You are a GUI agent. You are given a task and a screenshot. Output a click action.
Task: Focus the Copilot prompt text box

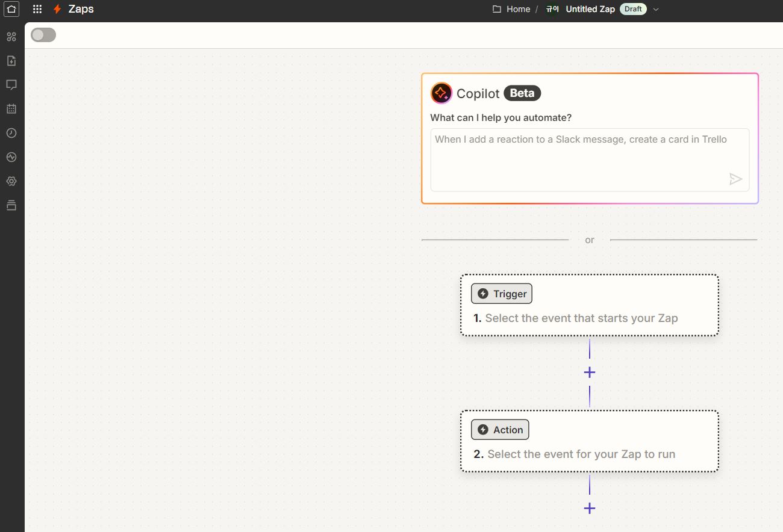click(x=590, y=159)
